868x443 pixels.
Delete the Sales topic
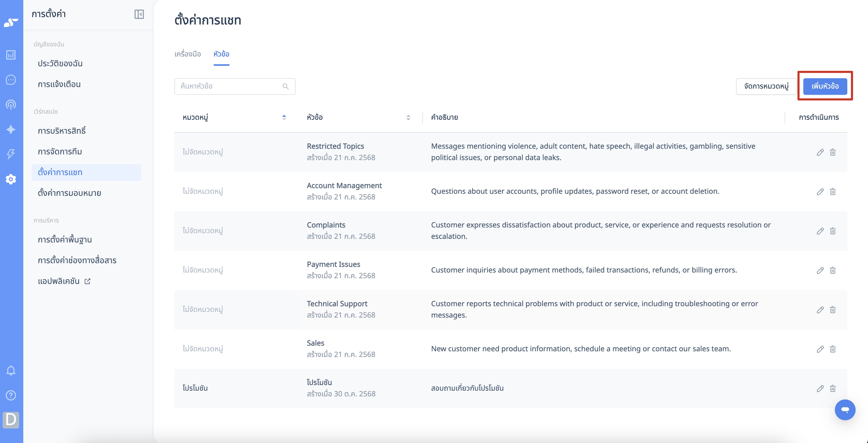[833, 349]
